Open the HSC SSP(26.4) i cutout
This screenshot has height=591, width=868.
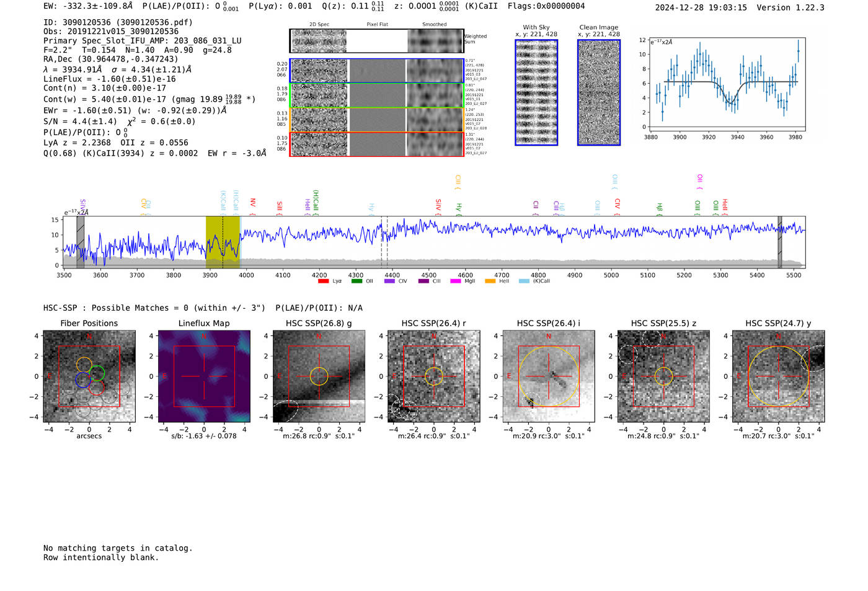pos(549,376)
